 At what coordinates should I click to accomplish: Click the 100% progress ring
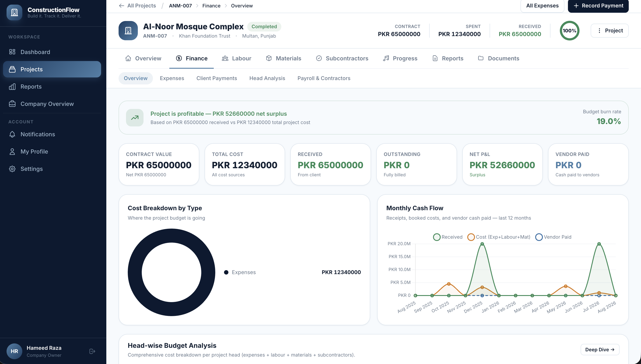(x=569, y=30)
